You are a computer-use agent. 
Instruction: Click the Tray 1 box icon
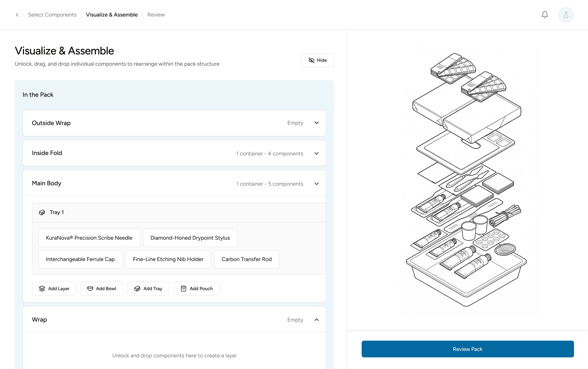42,212
